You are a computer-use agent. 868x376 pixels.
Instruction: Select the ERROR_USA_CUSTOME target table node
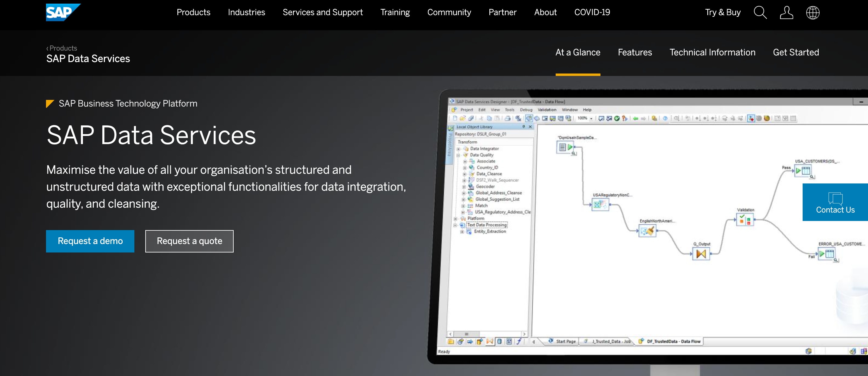coord(827,254)
